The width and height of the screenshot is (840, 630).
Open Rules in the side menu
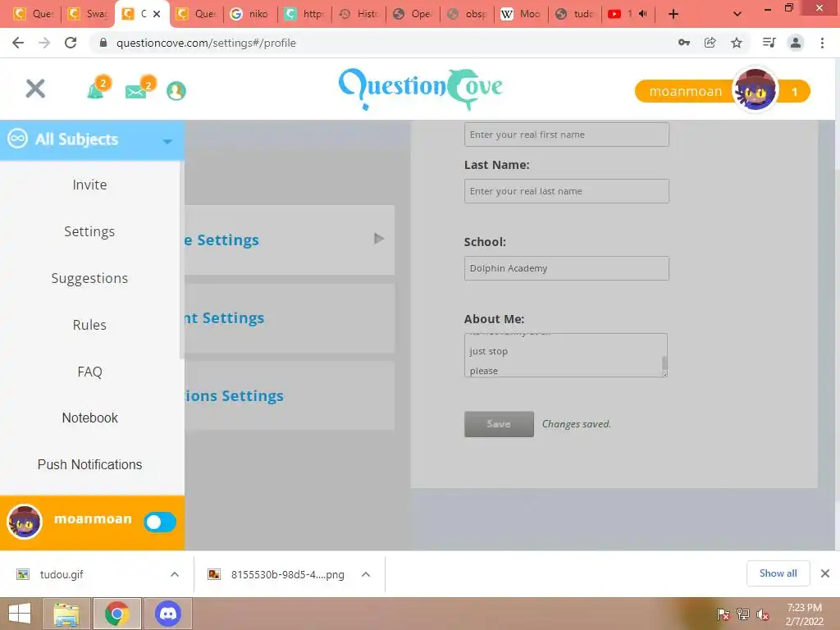[x=89, y=325]
